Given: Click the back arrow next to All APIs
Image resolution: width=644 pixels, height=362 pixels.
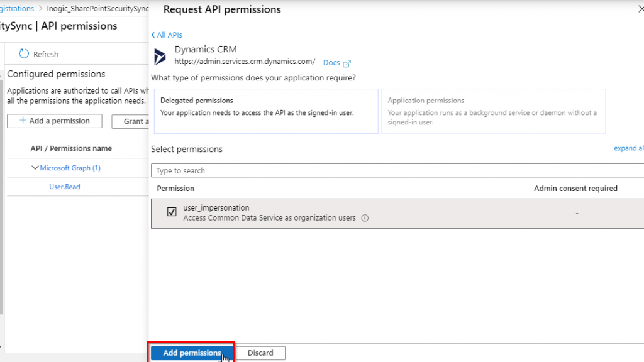Looking at the screenshot, I should 153,35.
